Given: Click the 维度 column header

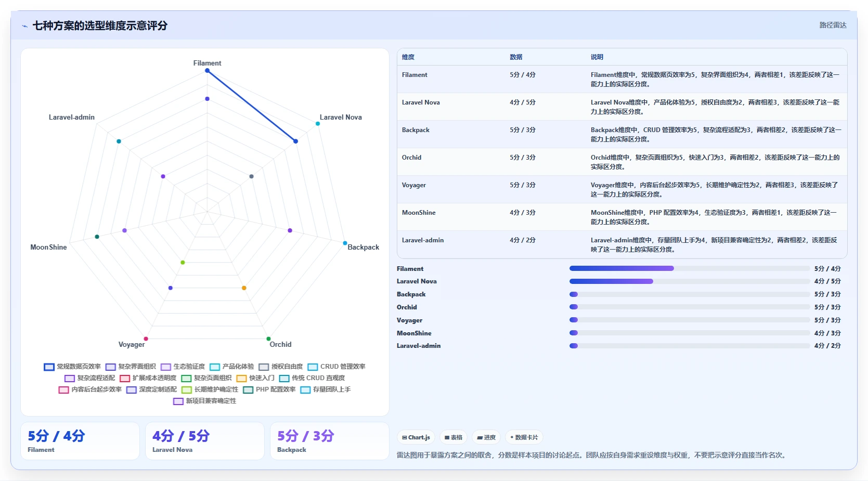Looking at the screenshot, I should tap(408, 57).
